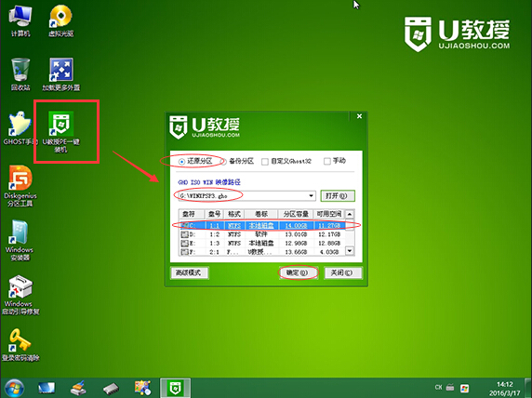Click the partition list scroll-down arrow

click(350, 251)
